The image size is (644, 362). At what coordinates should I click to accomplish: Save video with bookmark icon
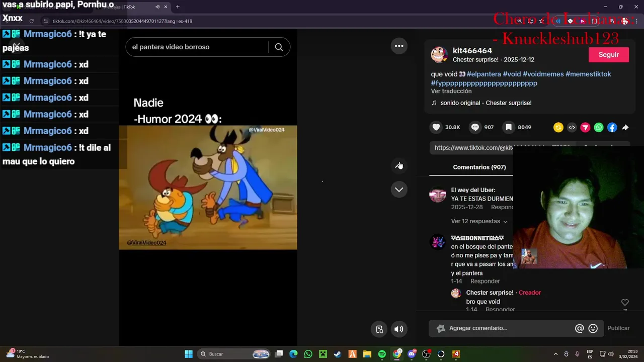(509, 127)
